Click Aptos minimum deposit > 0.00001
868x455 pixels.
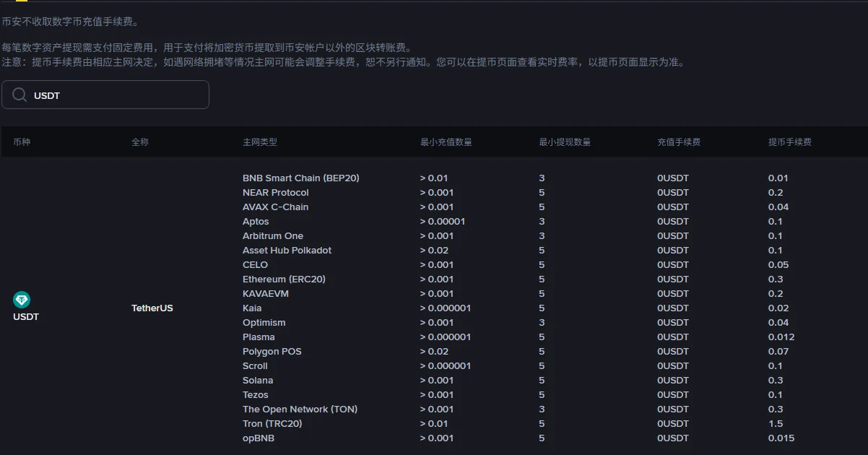tap(443, 222)
